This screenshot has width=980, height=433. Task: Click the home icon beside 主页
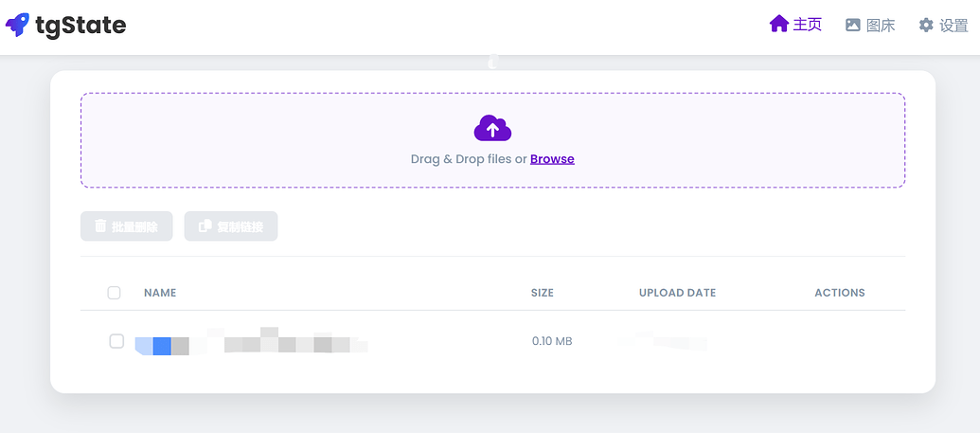[778, 25]
